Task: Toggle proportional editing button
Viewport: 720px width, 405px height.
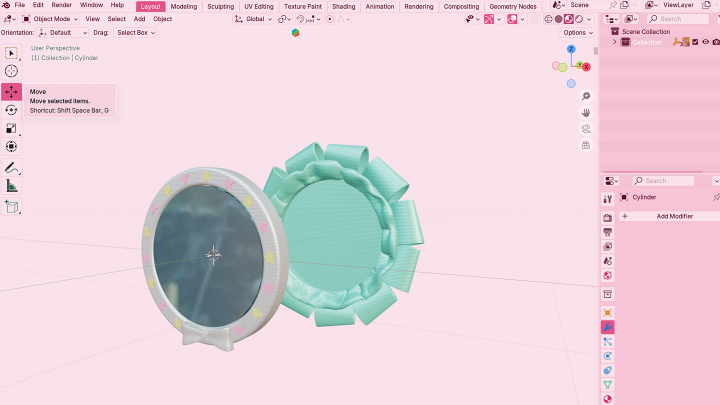Action: point(330,19)
